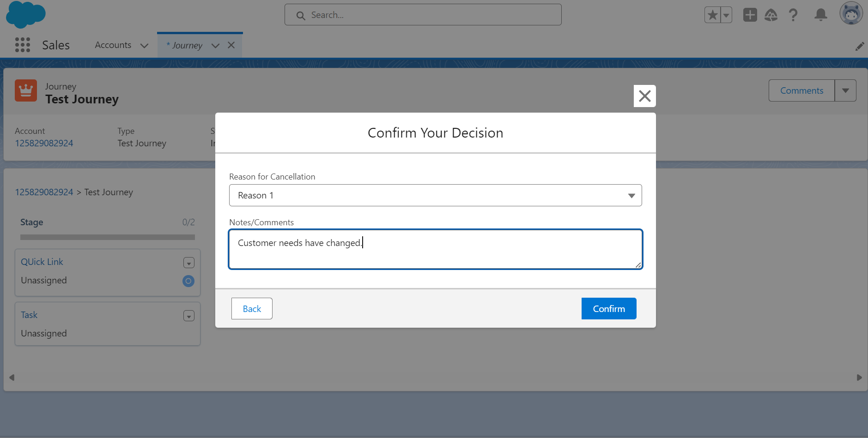This screenshot has height=438, width=868.
Task: Open the Reason for Cancellation dropdown
Action: (x=631, y=195)
